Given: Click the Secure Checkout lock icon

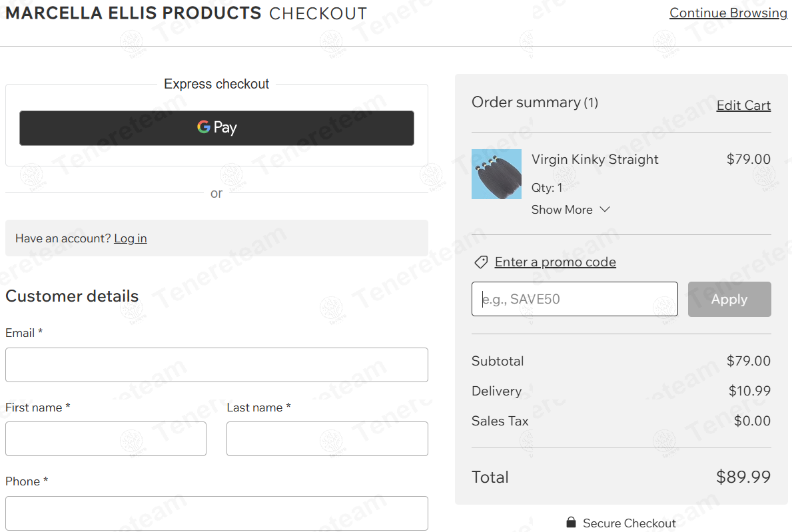Looking at the screenshot, I should (571, 522).
